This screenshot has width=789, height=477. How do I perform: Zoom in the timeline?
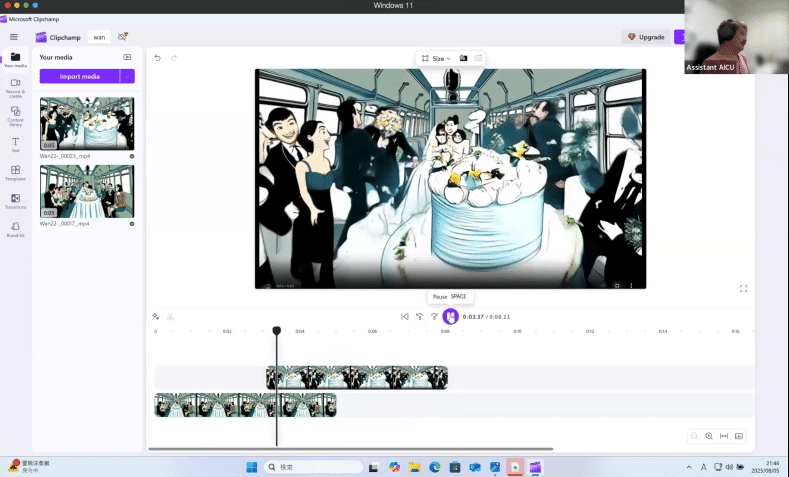click(x=709, y=436)
